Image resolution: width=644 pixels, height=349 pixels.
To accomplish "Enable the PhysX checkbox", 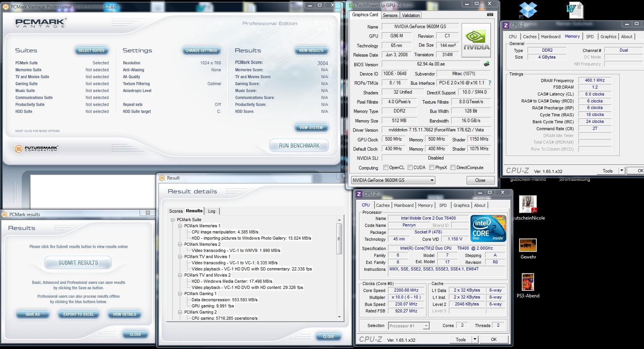I will 432,168.
